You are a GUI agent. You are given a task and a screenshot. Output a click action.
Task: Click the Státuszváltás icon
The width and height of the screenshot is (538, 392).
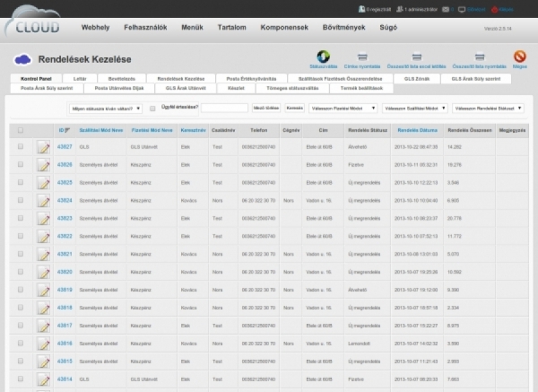(x=323, y=57)
